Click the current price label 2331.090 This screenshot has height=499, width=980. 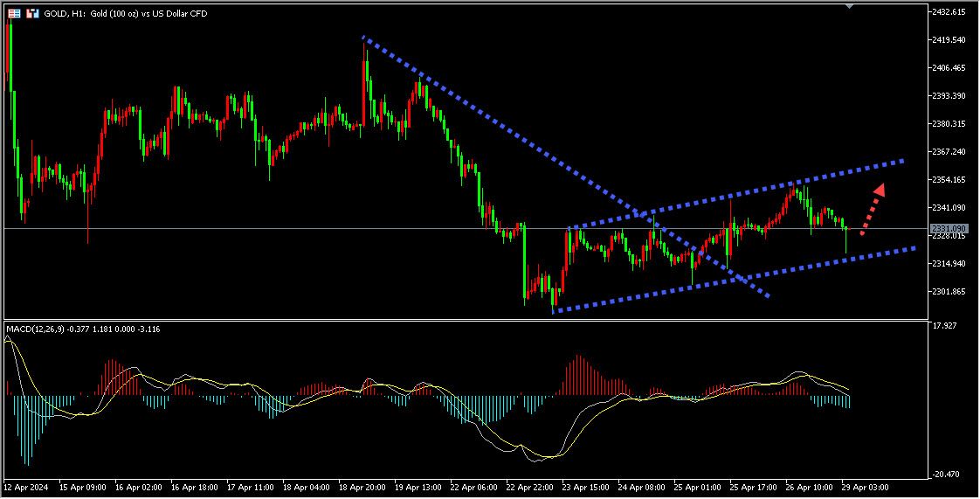click(949, 228)
